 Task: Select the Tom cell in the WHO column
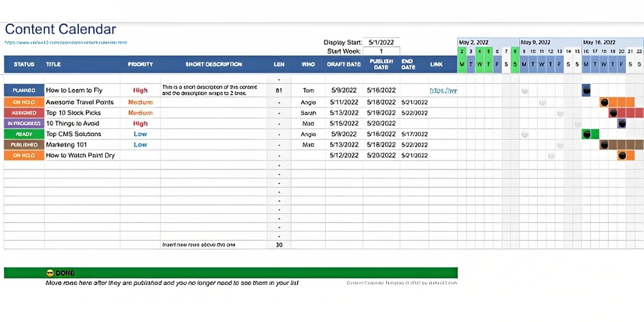308,91
